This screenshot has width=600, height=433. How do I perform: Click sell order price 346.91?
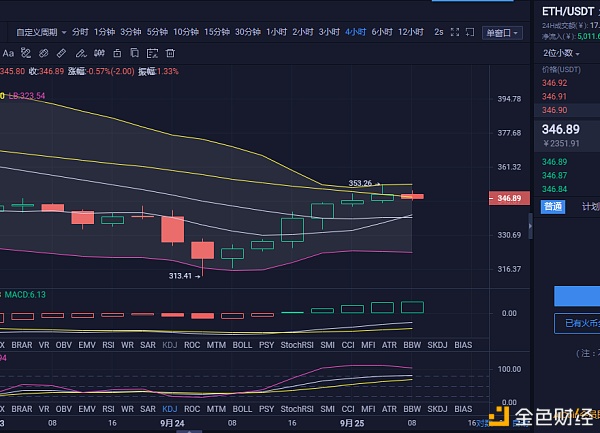click(x=554, y=97)
